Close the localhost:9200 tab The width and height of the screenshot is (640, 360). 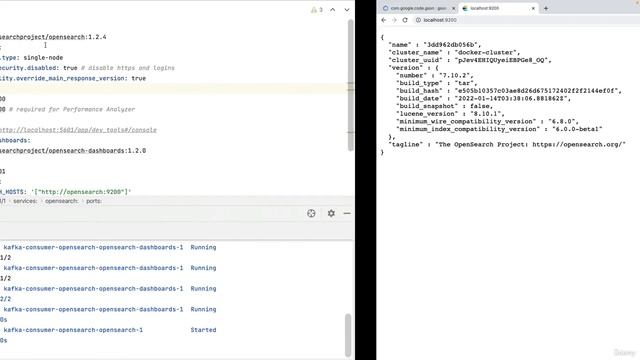click(x=533, y=8)
